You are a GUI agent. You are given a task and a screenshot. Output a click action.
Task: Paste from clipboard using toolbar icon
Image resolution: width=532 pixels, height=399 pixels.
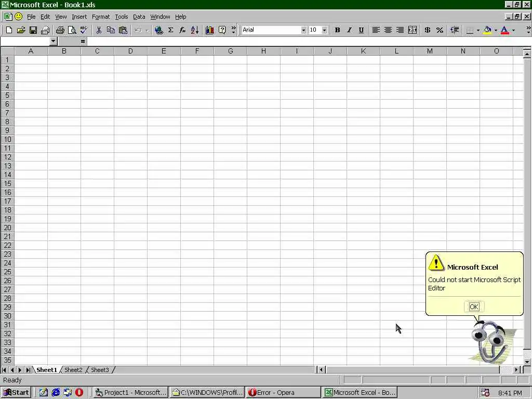click(123, 30)
